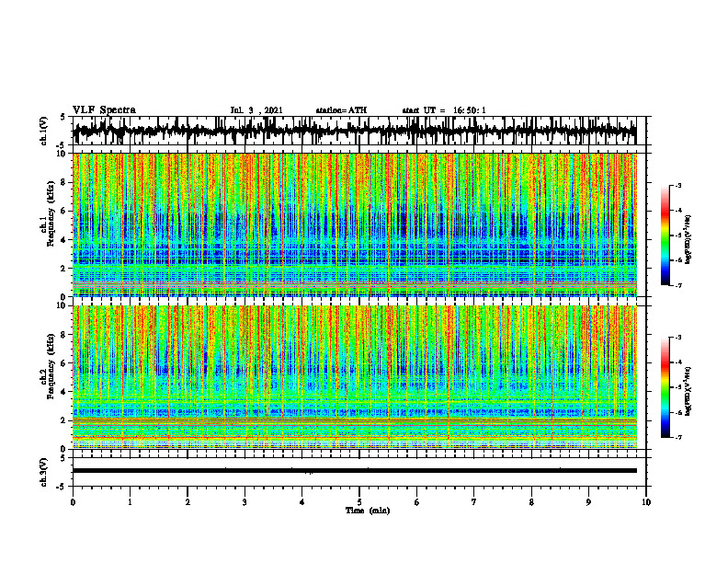This screenshot has width=728, height=563.
Task: Click inside the ch.2 spectrogram panel
Action: [x=354, y=377]
